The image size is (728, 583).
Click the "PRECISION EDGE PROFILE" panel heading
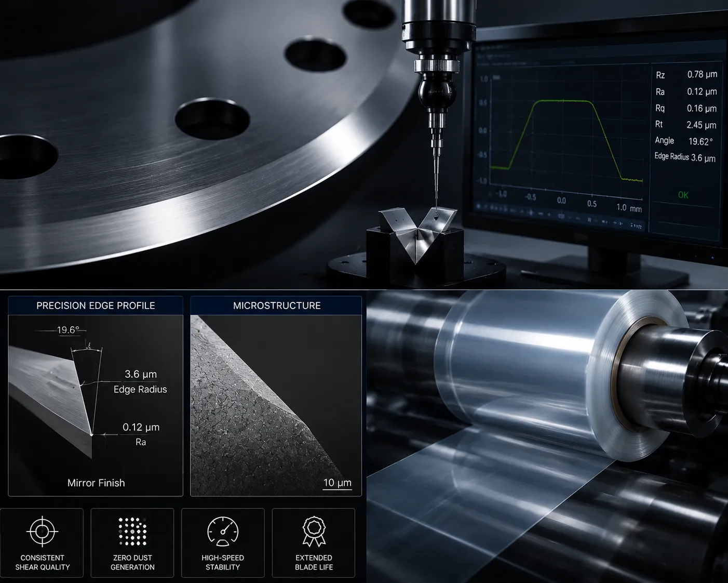click(x=96, y=306)
